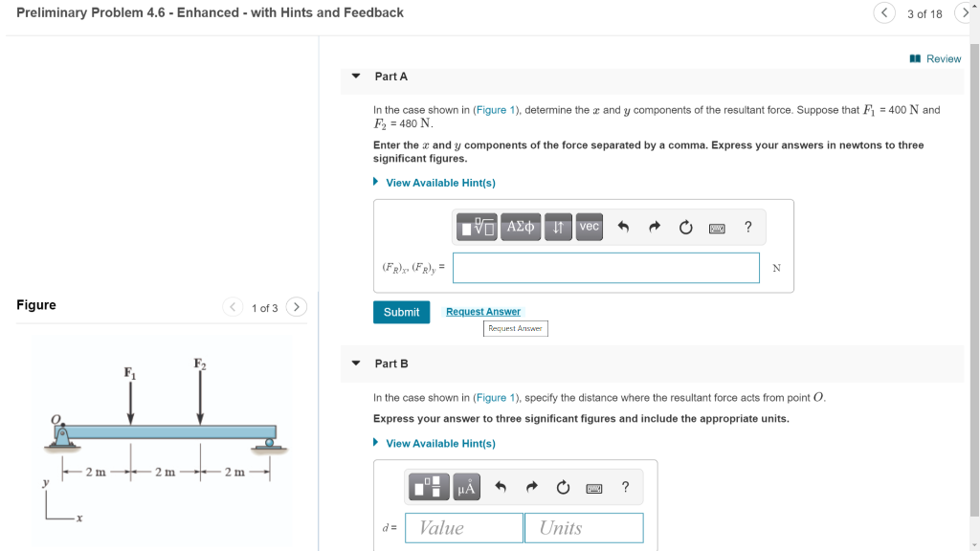Viewport: 980px width, 551px height.
Task: Redo input in the Part A answer toolbar
Action: click(x=657, y=227)
